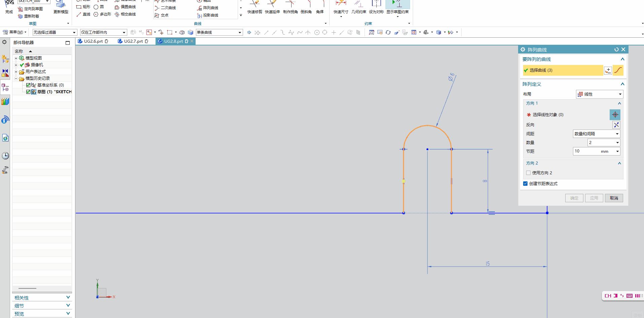Click the Project Curve (投影曲线) tool
Screen dimensions: 644x318
point(208,15)
